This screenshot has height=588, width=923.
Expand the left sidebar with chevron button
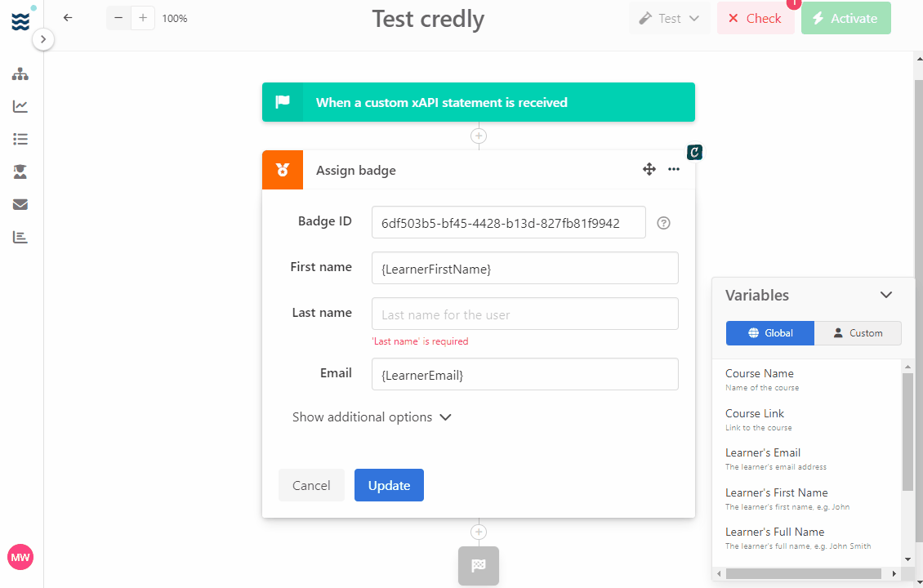[x=43, y=39]
